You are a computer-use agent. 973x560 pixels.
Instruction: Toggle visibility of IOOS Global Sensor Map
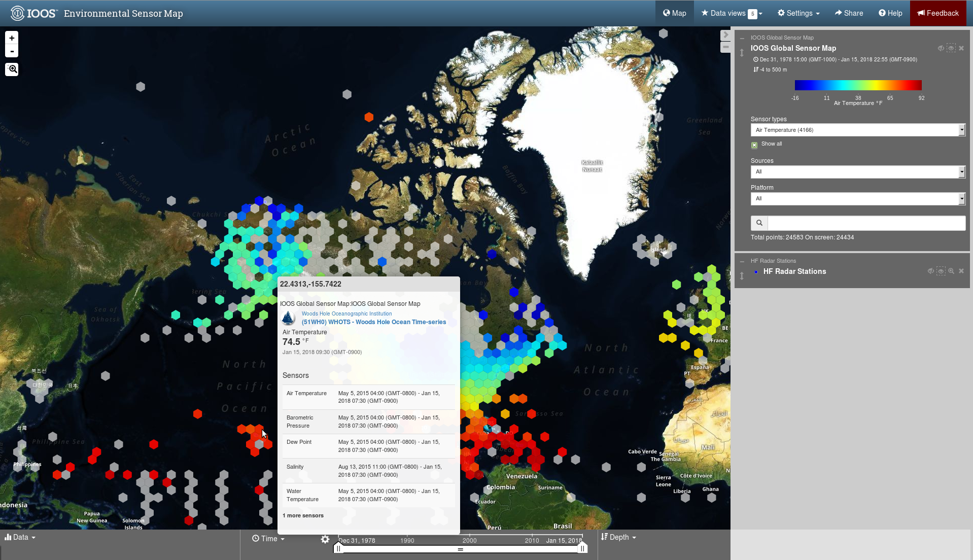click(941, 48)
